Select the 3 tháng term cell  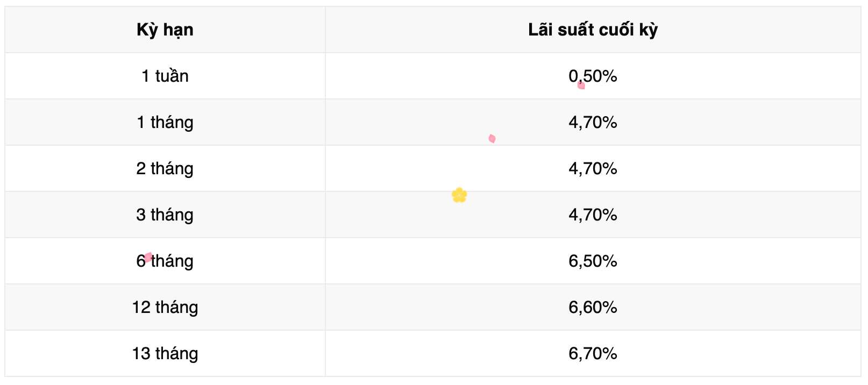[x=165, y=215]
